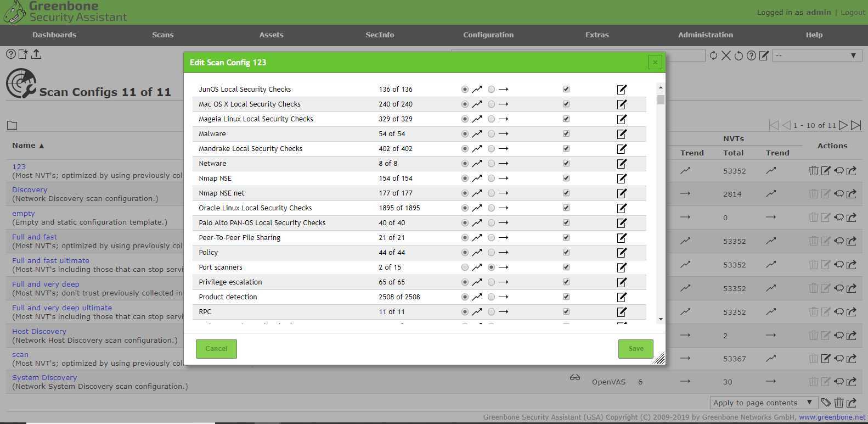Click import scan config upload icon
This screenshot has width=868, height=424.
tap(36, 54)
